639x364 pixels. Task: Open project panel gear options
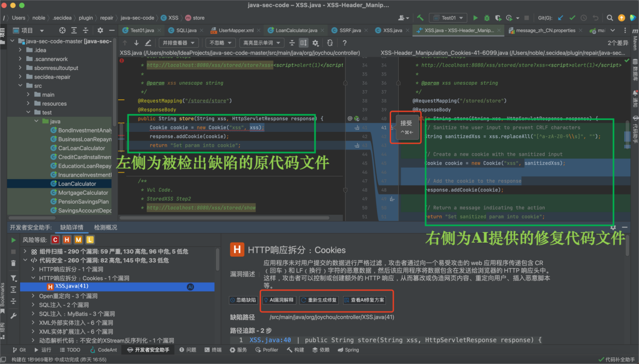tap(100, 30)
